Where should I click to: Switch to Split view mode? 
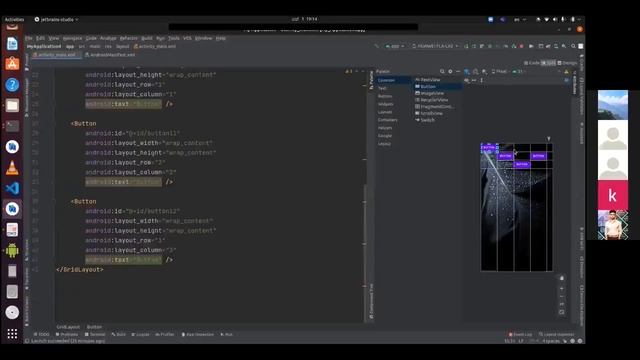coord(549,63)
